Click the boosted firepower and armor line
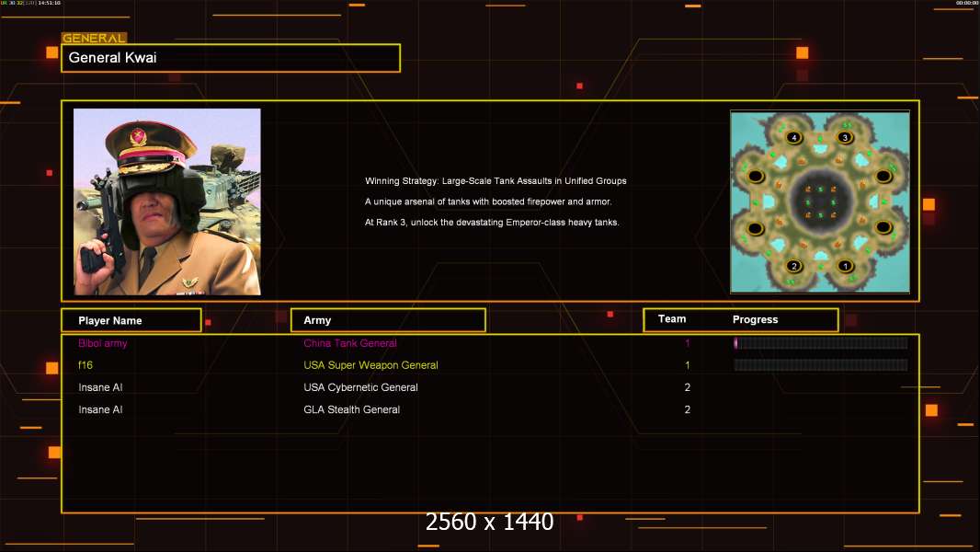Viewport: 980px width, 552px height. coord(488,201)
